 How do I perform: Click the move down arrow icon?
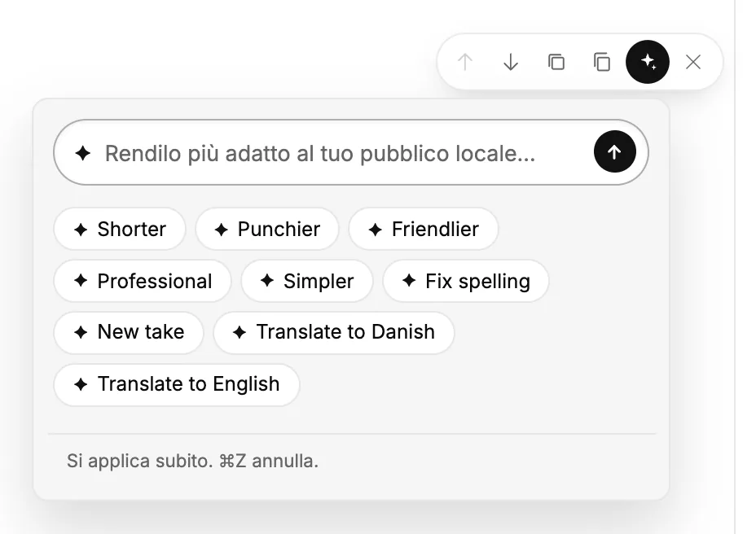click(x=511, y=62)
